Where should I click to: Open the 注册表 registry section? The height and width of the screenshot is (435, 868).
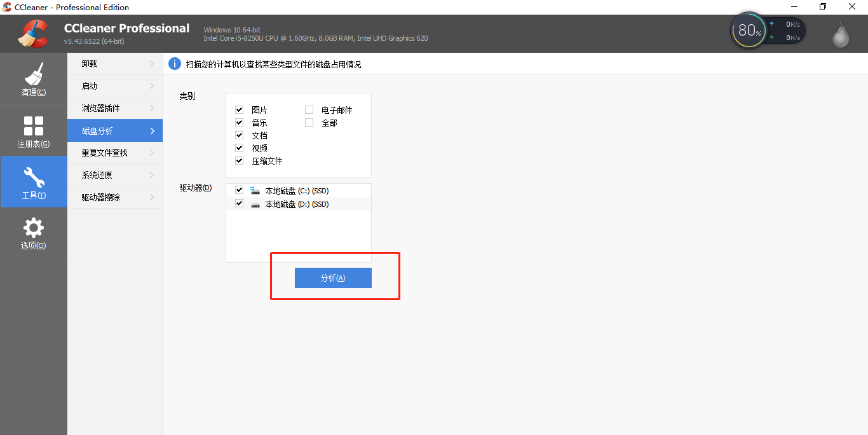(x=33, y=130)
